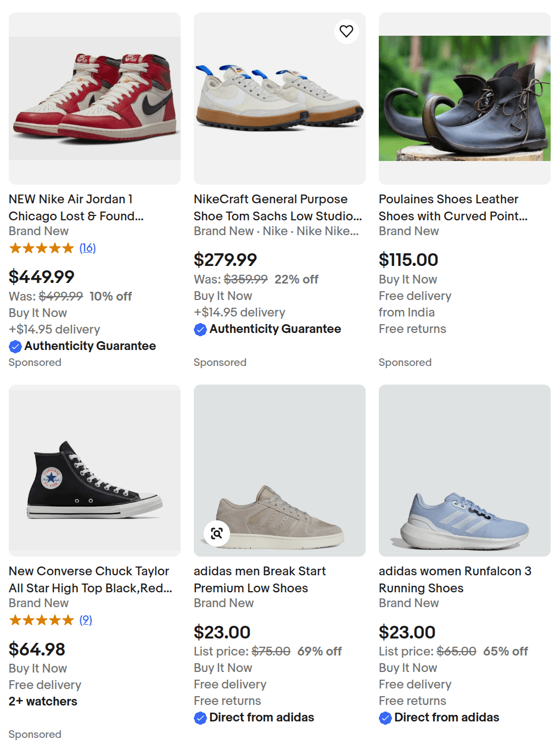The width and height of the screenshot is (560, 750).
Task: View the (16) reviews for Air Jordan 1
Action: [87, 248]
